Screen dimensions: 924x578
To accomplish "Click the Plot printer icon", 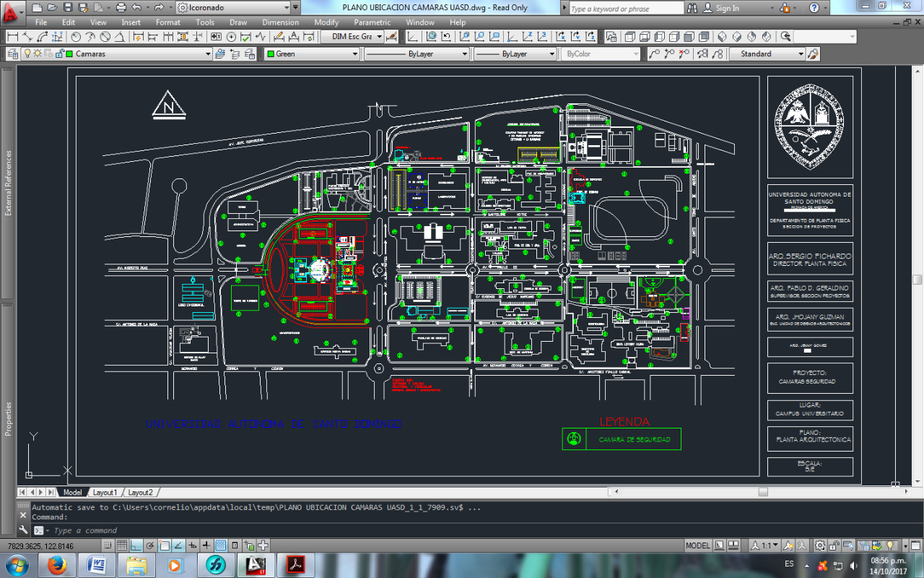I will click(x=121, y=8).
